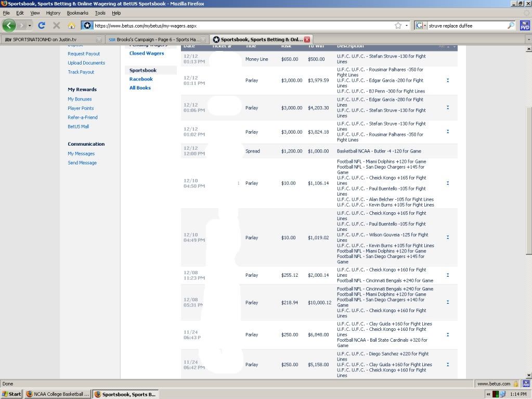This screenshot has height=399, width=532.
Task: Click the search box containing 'struve replace duffee'
Action: pyautogui.click(x=467, y=25)
